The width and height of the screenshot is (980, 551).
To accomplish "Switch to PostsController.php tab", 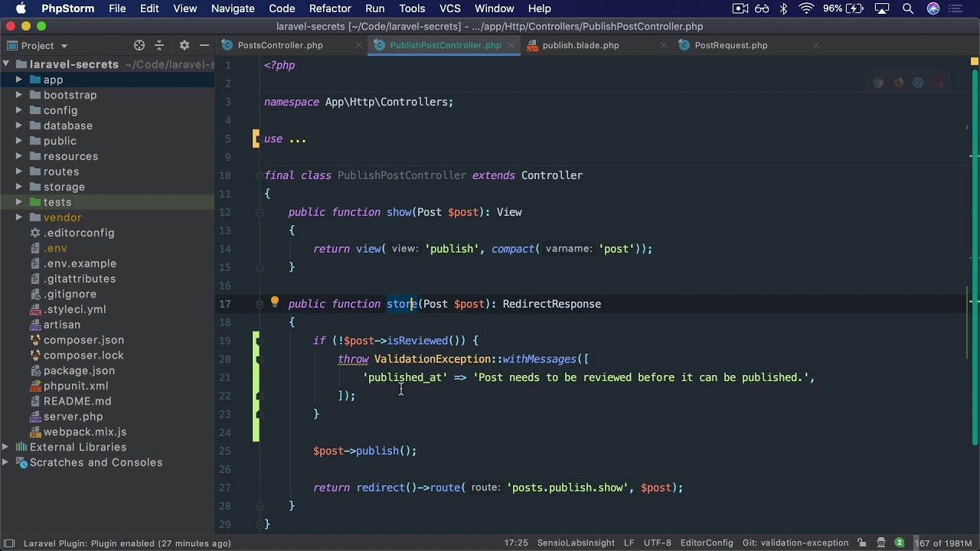I will click(279, 45).
